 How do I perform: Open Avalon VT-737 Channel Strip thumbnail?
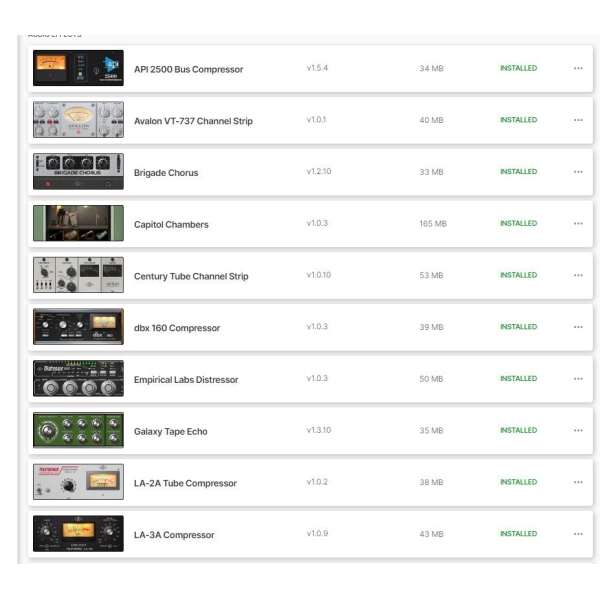tap(78, 119)
